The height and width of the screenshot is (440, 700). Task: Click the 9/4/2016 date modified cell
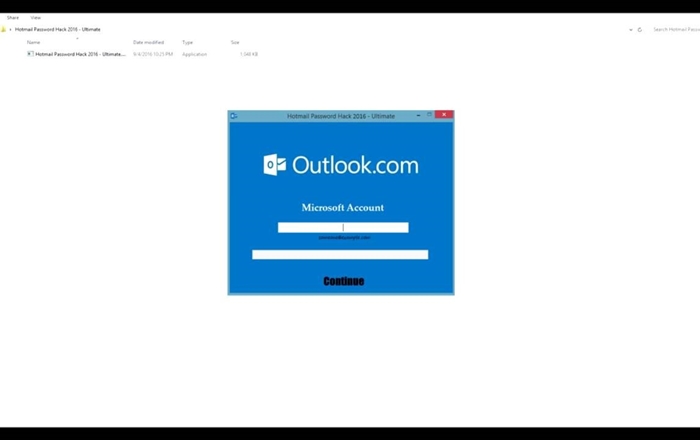(153, 54)
